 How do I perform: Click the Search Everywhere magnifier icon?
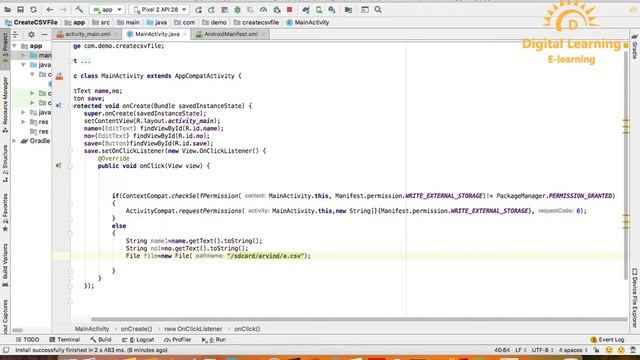click(x=378, y=9)
